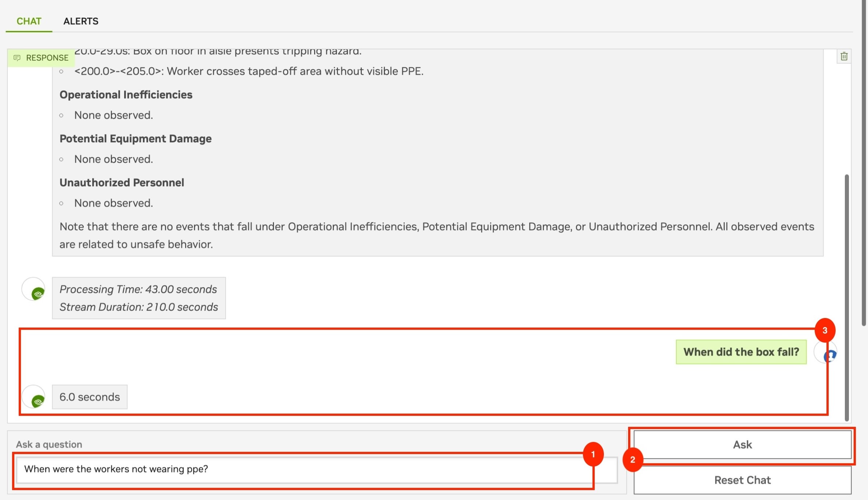Submit the question with the Ask button

742,444
